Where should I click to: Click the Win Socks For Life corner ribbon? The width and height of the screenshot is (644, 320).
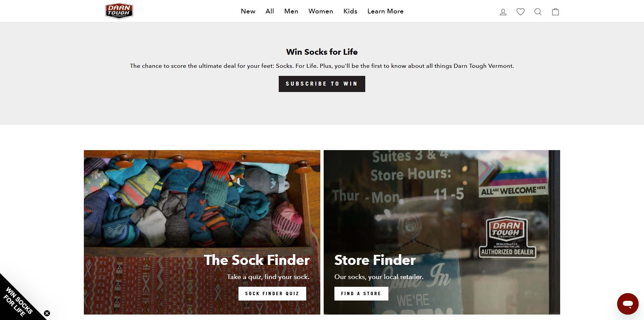pos(18,301)
